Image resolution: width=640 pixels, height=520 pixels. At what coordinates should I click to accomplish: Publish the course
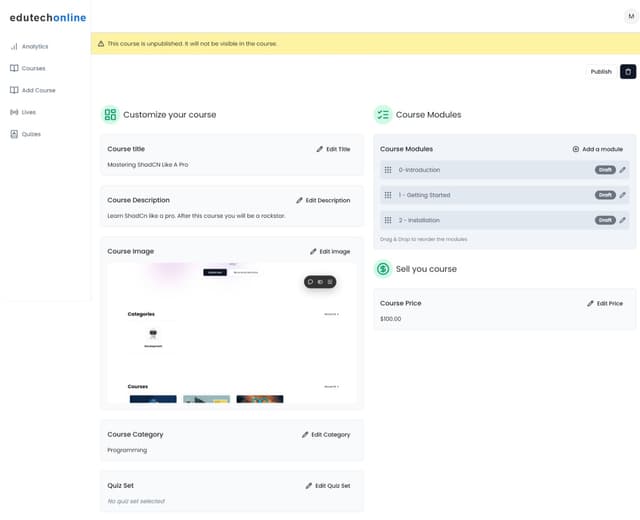click(601, 72)
